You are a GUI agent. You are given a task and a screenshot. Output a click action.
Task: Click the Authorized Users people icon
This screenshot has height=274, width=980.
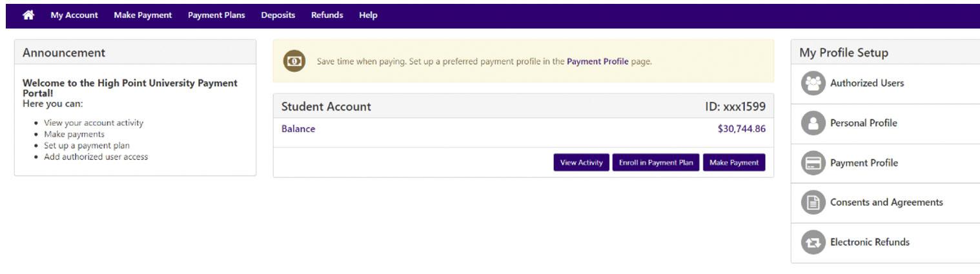(813, 84)
